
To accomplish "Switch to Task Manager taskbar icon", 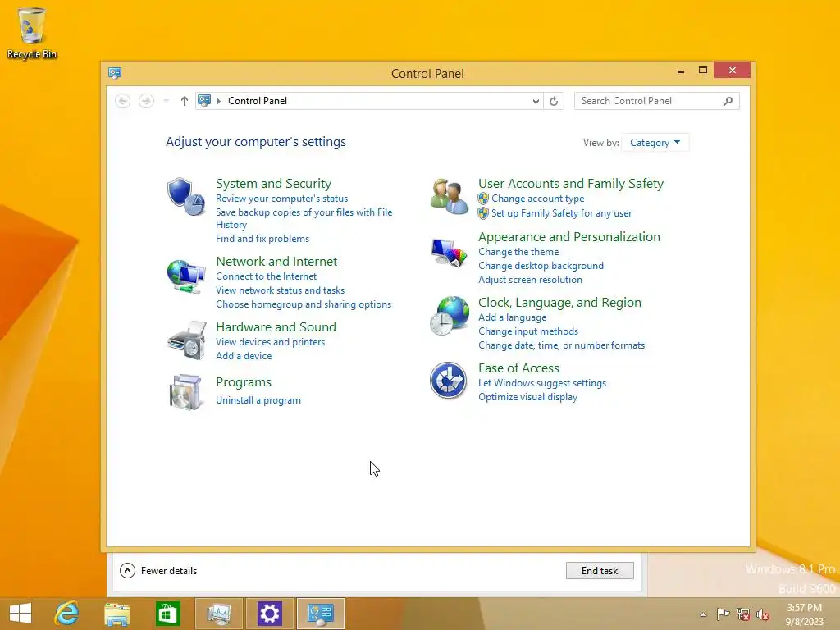I will point(218,614).
